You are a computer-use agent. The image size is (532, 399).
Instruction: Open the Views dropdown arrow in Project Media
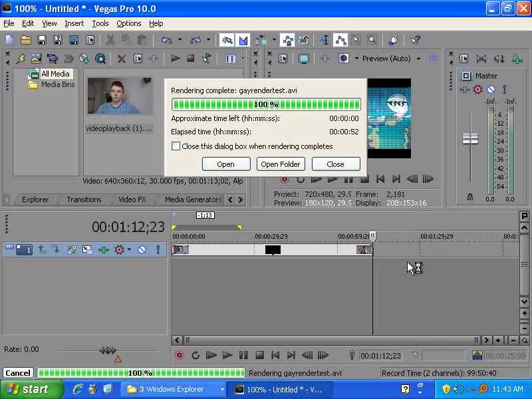pos(243,59)
